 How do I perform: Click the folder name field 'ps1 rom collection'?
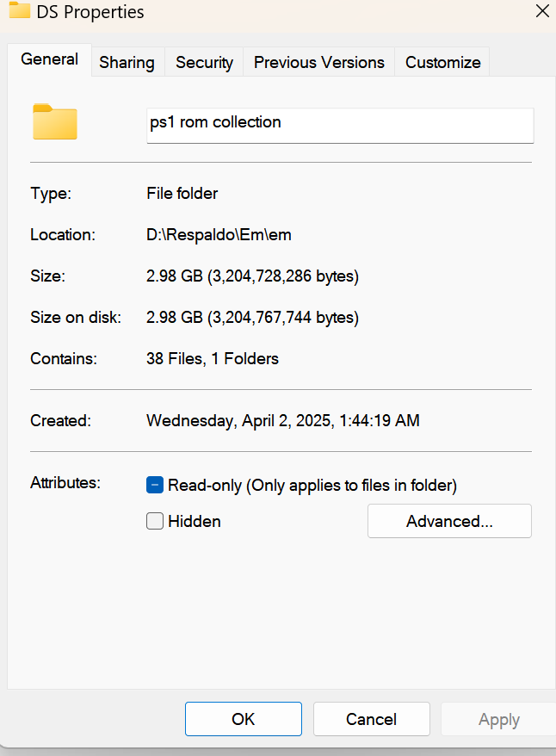click(340, 126)
